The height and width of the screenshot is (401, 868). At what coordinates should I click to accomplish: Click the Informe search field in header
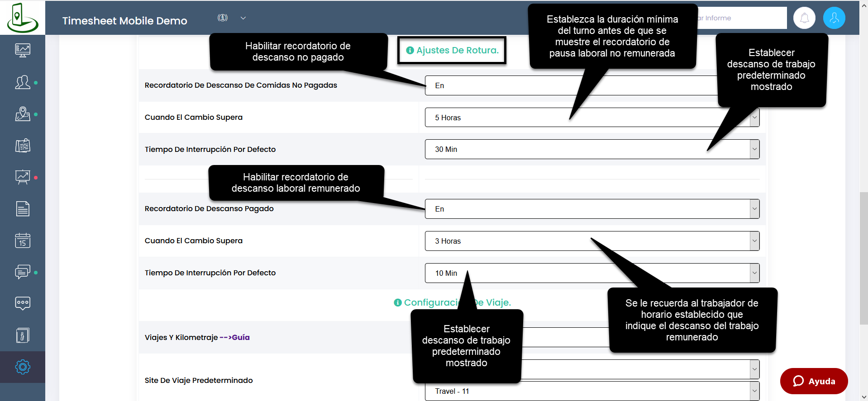click(x=742, y=18)
